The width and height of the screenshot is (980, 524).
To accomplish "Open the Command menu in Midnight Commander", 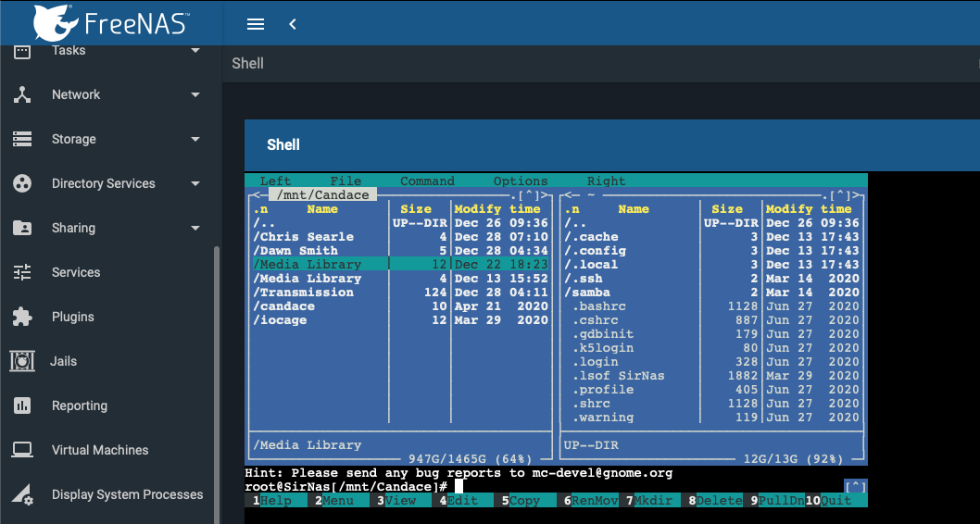I will tap(427, 181).
